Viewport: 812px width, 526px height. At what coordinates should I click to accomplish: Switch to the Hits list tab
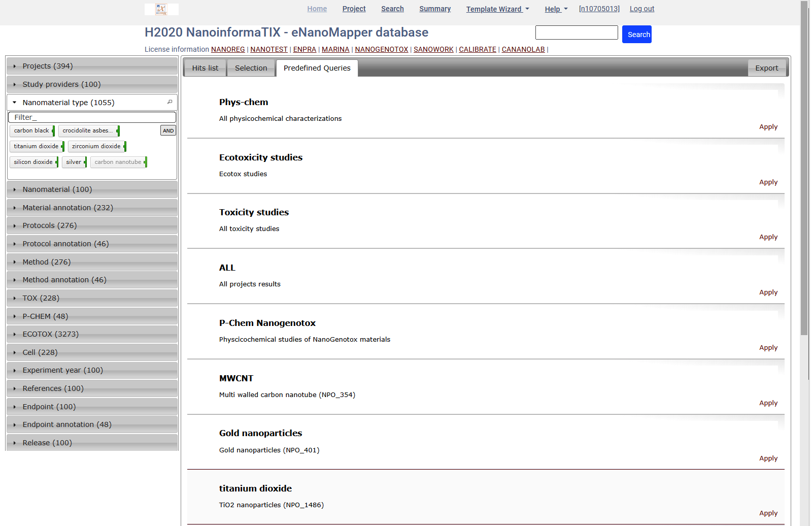pyautogui.click(x=205, y=68)
